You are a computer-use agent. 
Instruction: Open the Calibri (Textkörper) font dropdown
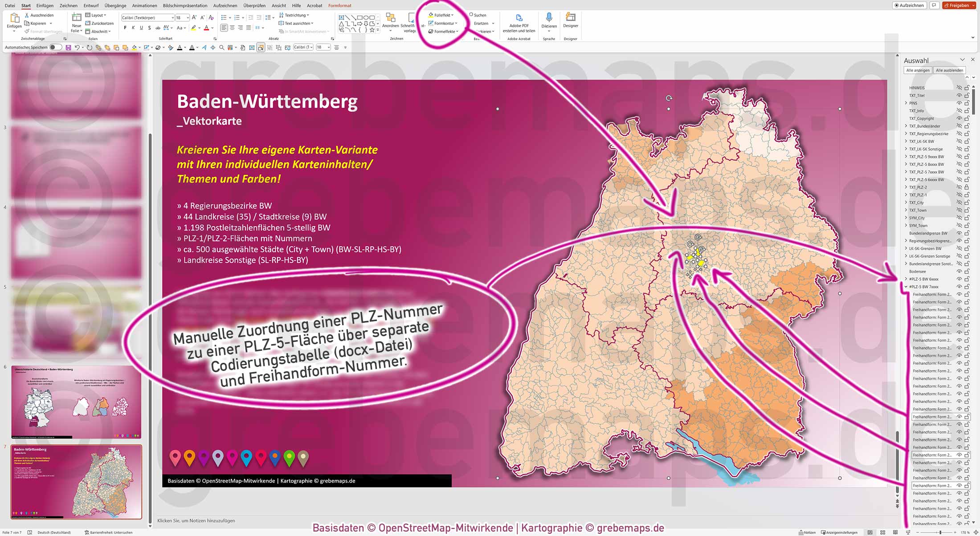(173, 17)
